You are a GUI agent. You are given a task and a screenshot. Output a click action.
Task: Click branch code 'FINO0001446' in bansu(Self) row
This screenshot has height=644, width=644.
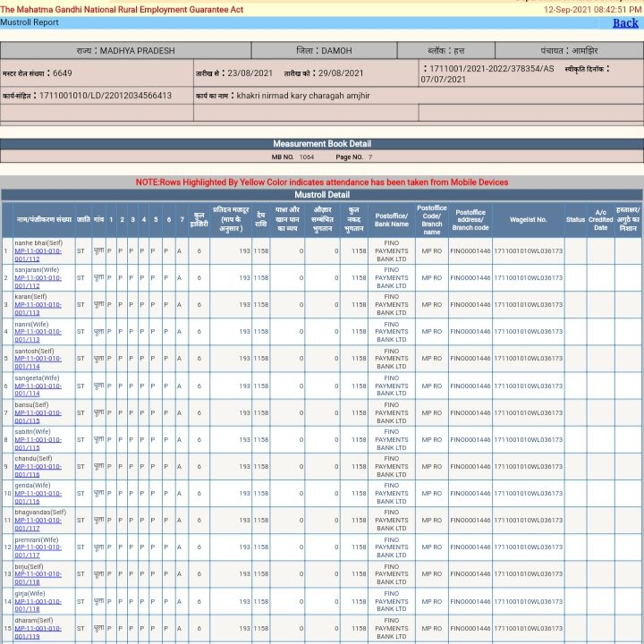click(x=470, y=412)
